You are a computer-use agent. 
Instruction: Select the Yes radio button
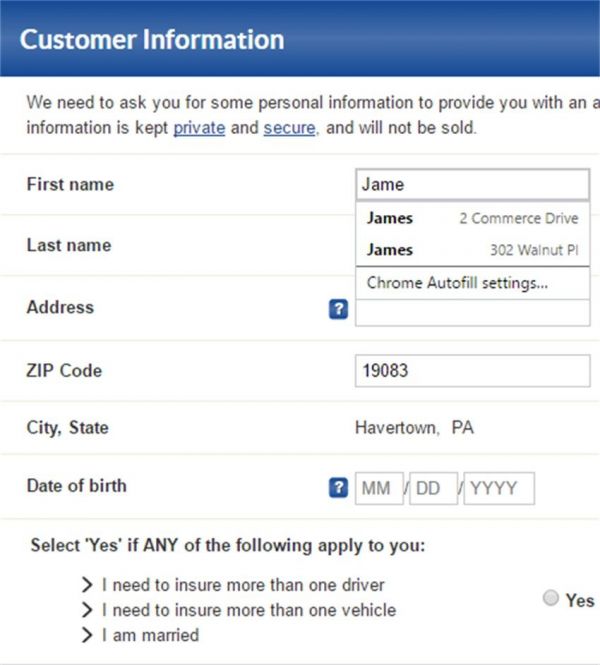coord(551,598)
